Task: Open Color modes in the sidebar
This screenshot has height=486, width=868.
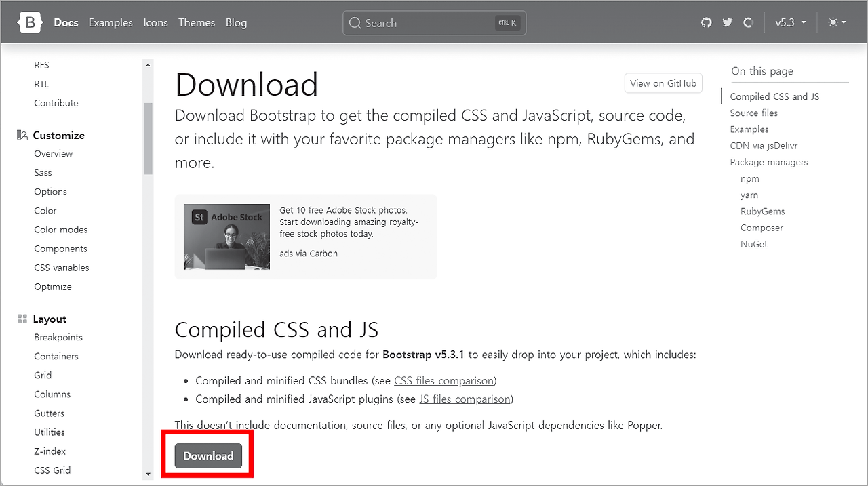Action: (x=61, y=230)
